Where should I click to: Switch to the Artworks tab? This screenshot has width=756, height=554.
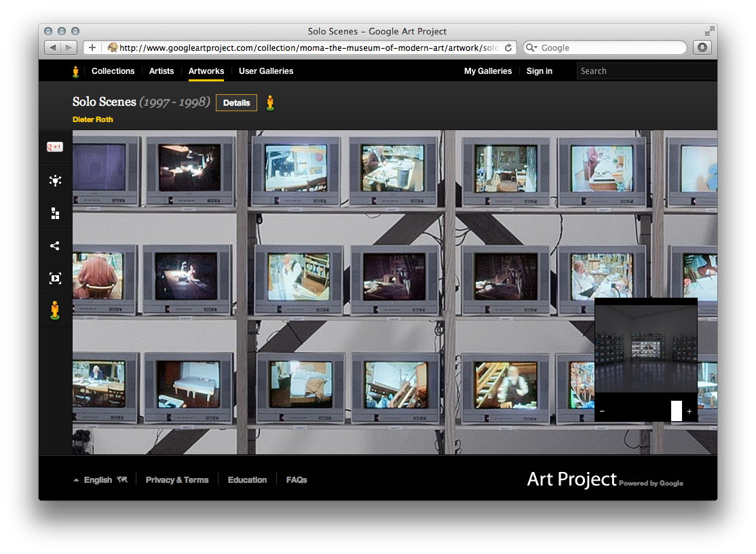point(206,71)
